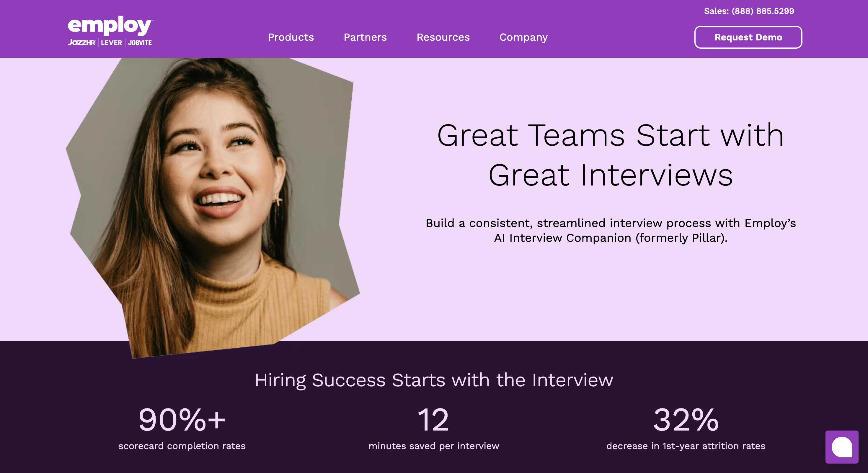Click the Lever brand logo
The image size is (868, 473).
(111, 43)
